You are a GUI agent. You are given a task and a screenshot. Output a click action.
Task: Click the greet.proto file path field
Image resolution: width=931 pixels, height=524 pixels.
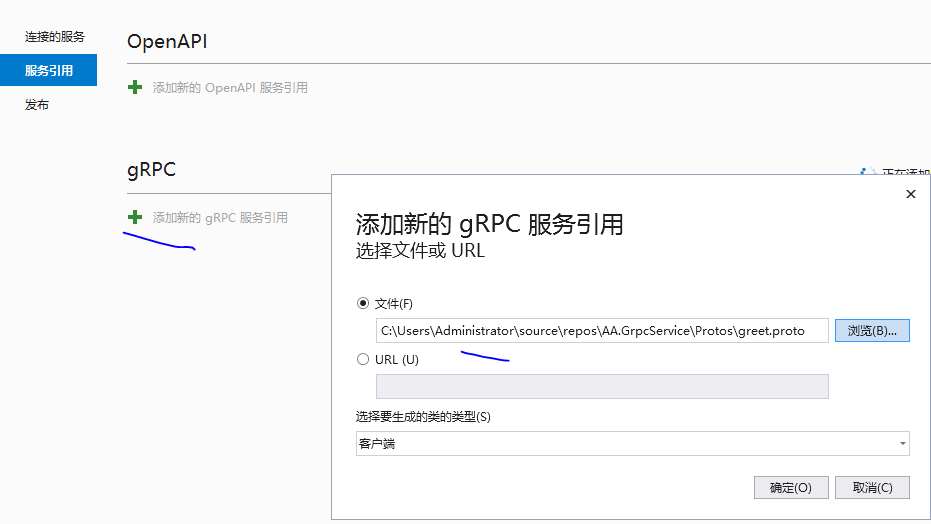602,331
